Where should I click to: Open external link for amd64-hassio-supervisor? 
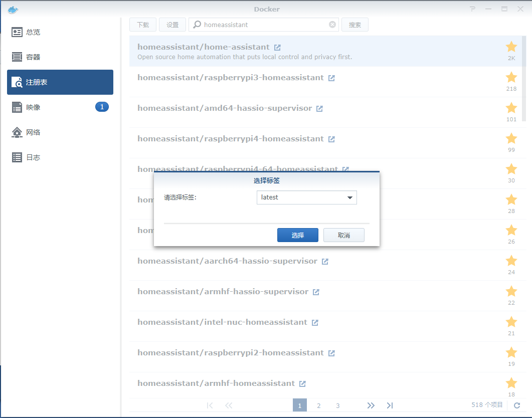pos(319,108)
